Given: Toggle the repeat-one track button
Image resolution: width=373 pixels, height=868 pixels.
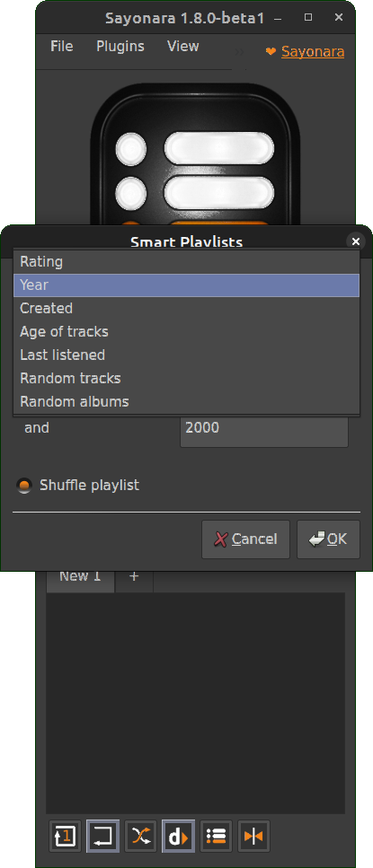Looking at the screenshot, I should click(x=66, y=836).
